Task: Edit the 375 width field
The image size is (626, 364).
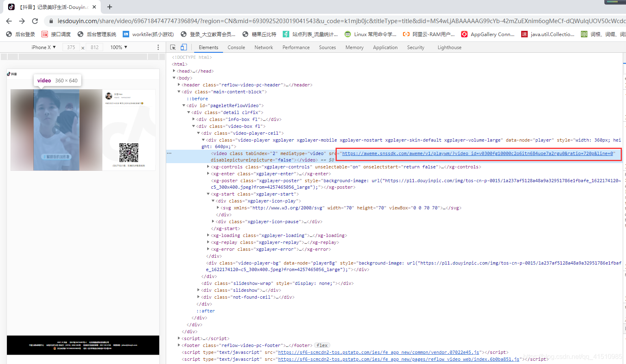Action: 71,47
